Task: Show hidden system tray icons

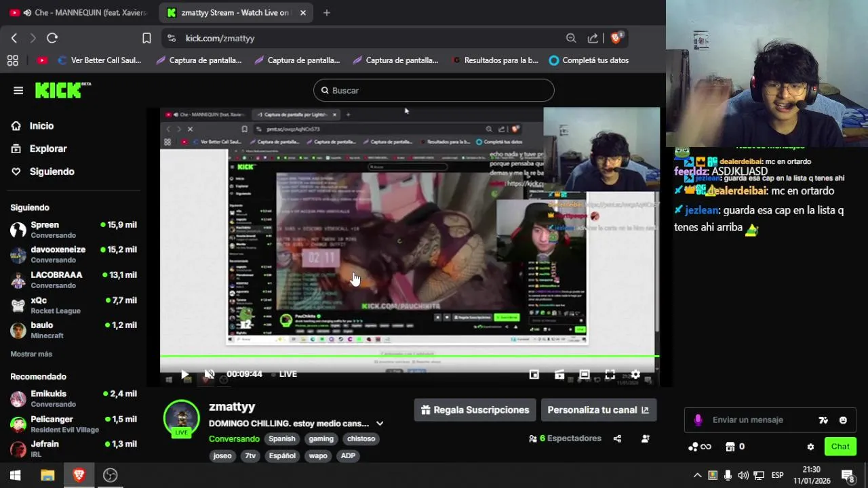Action: click(x=697, y=475)
